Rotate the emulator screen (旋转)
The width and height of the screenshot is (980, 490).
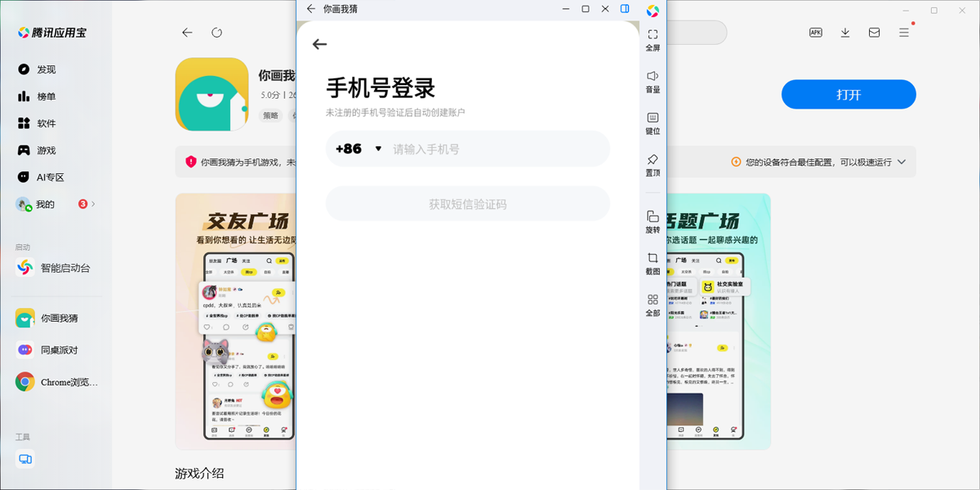[x=653, y=222]
